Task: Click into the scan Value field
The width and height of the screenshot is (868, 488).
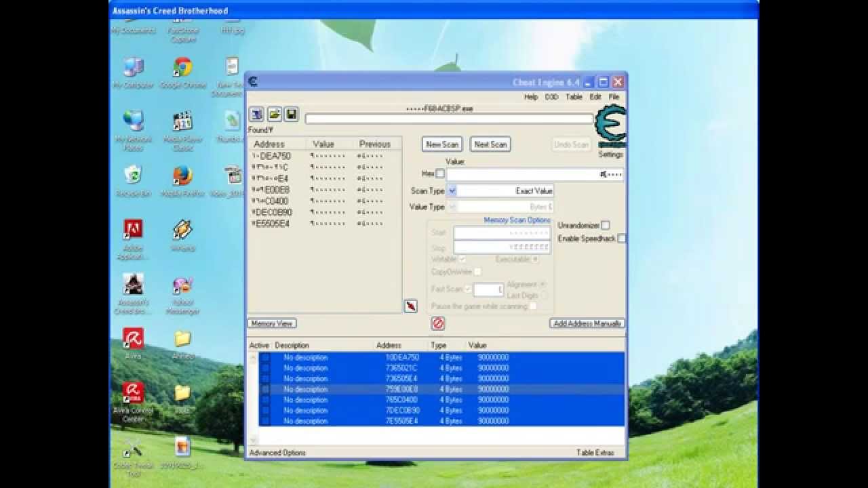Action: pyautogui.click(x=534, y=174)
